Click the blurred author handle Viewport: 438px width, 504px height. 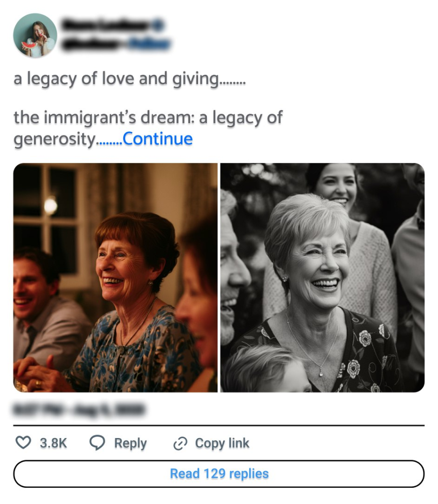(91, 45)
